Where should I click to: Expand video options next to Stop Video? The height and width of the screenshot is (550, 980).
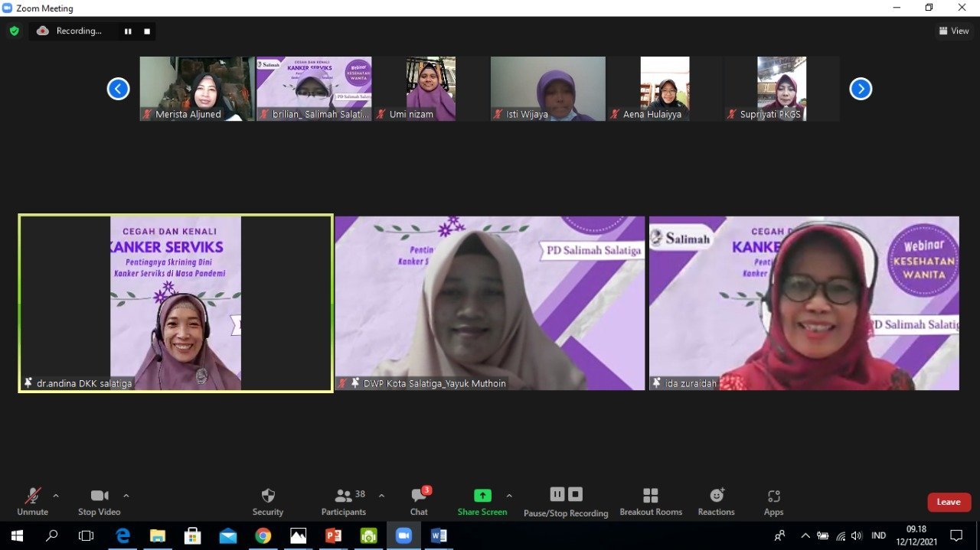tap(126, 496)
